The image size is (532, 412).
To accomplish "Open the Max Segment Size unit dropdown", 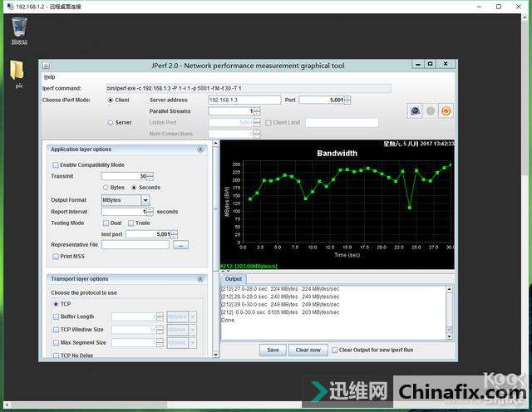I will [x=193, y=343].
